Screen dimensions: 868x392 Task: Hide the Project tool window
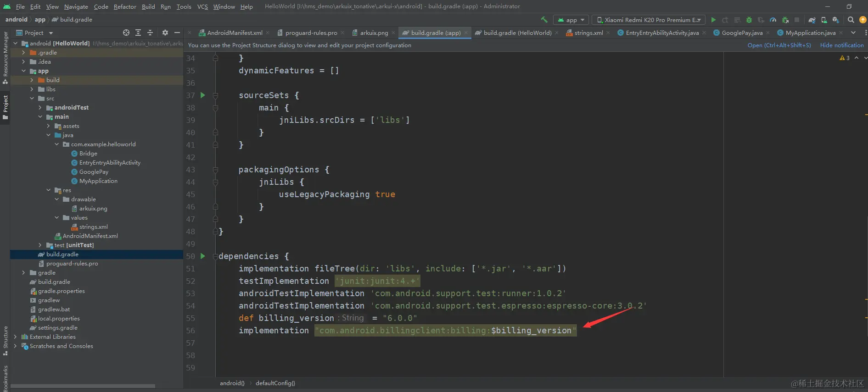[177, 33]
